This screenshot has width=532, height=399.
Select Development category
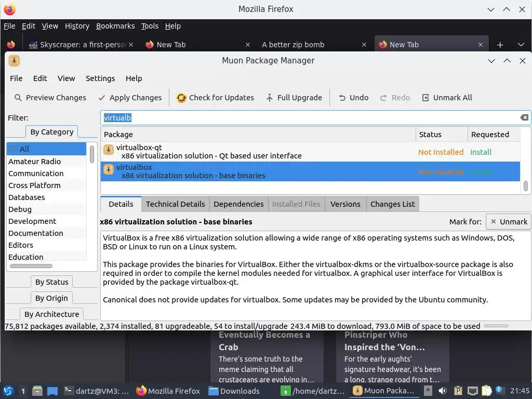(46, 221)
